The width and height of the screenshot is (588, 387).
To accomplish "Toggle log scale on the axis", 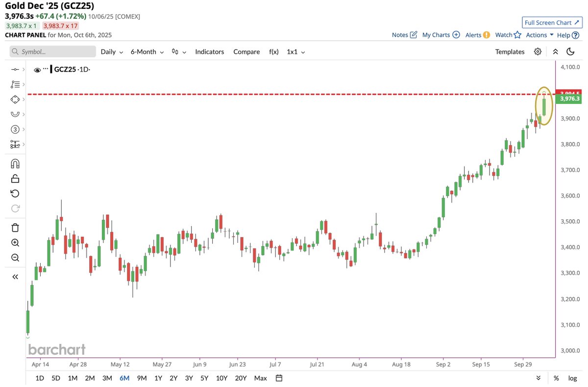I will pos(572,378).
